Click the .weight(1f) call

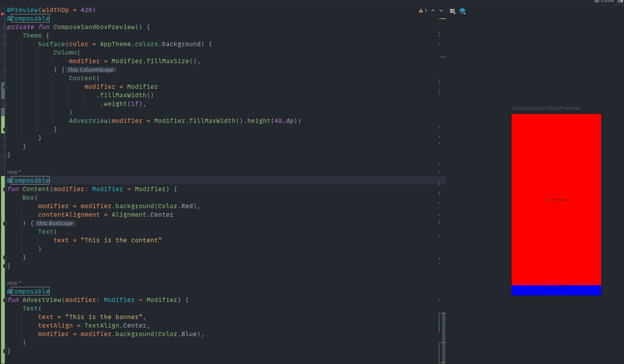(121, 104)
